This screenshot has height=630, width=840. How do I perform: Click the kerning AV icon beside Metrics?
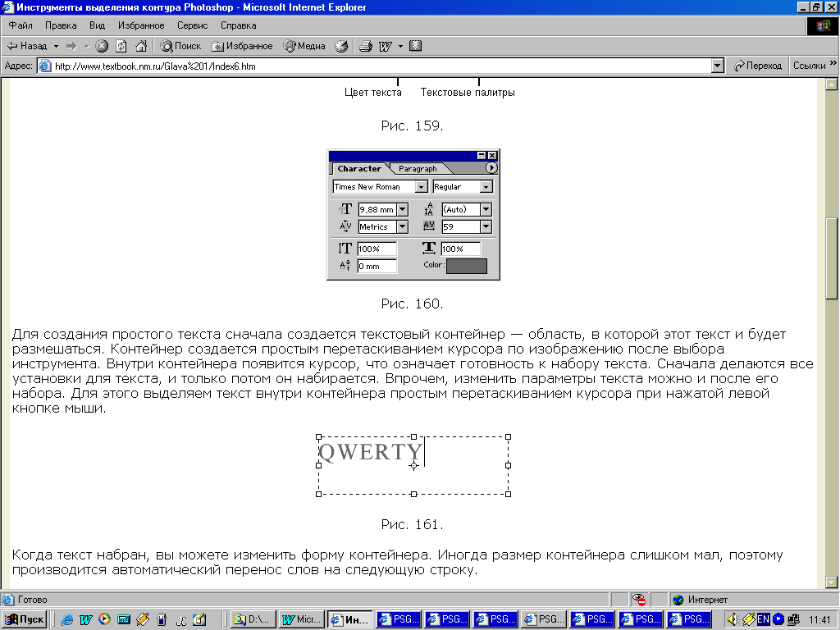point(345,226)
